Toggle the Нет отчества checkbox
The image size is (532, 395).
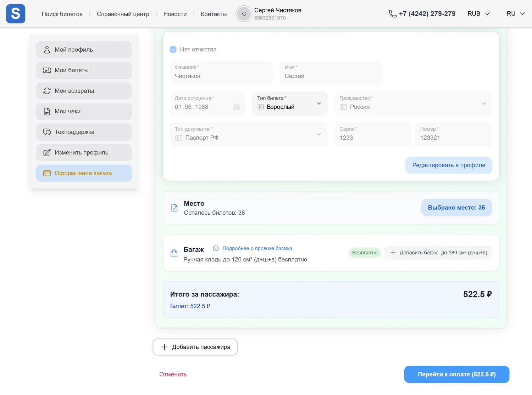click(173, 49)
